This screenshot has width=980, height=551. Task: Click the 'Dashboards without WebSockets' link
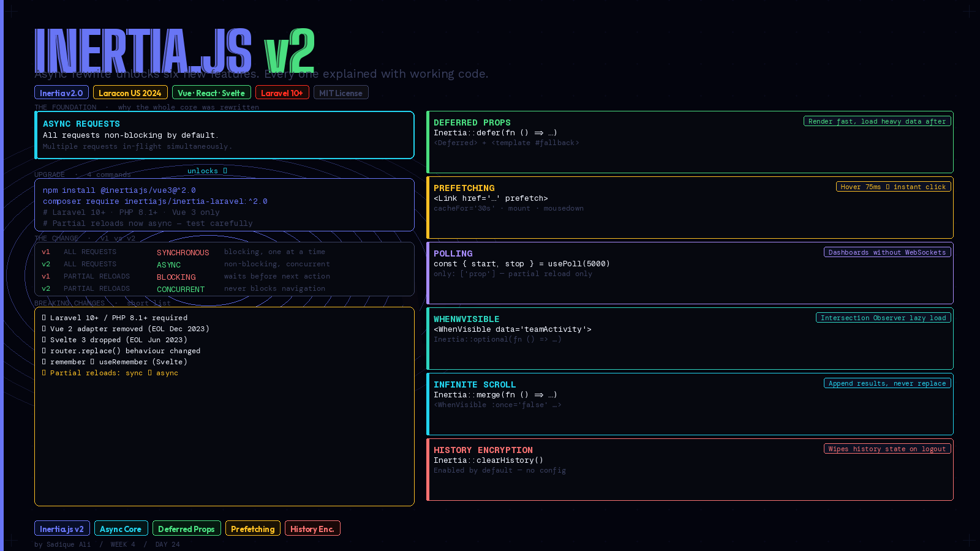pyautogui.click(x=886, y=252)
